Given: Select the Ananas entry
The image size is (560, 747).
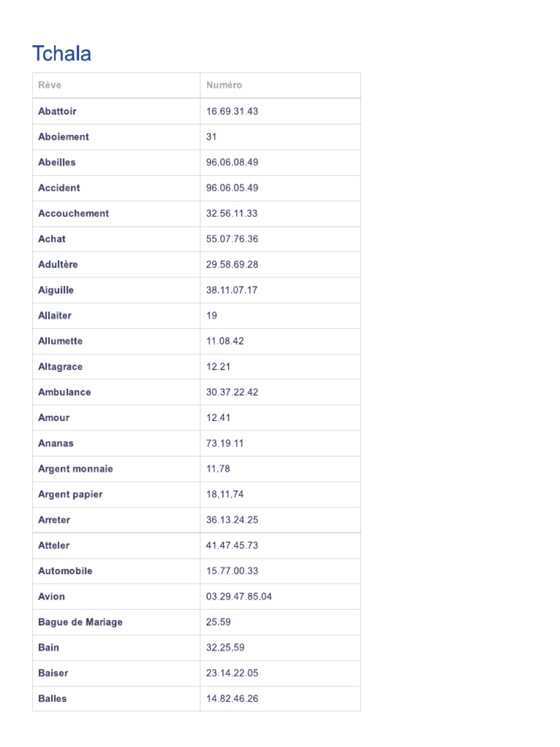Looking at the screenshot, I should 55,444.
